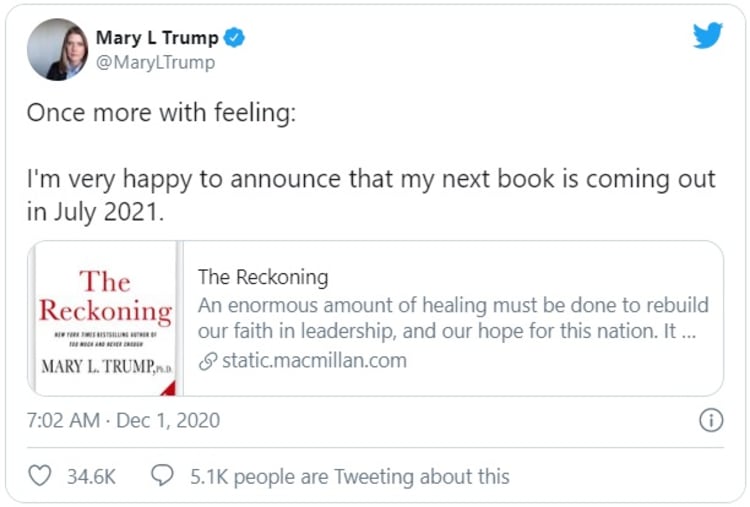Click the reply speech bubble icon

[162, 476]
